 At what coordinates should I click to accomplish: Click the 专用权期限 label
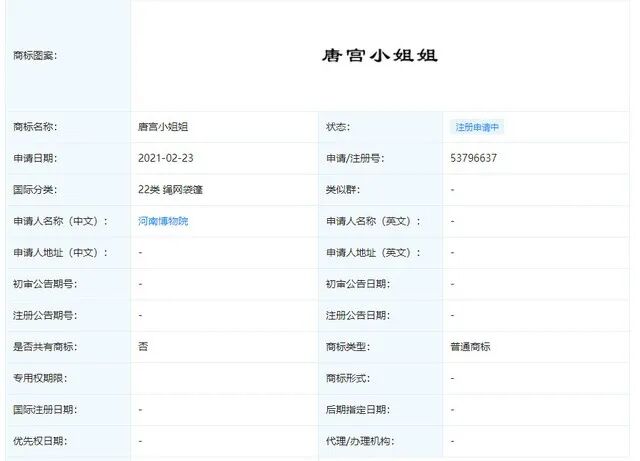coord(40,378)
